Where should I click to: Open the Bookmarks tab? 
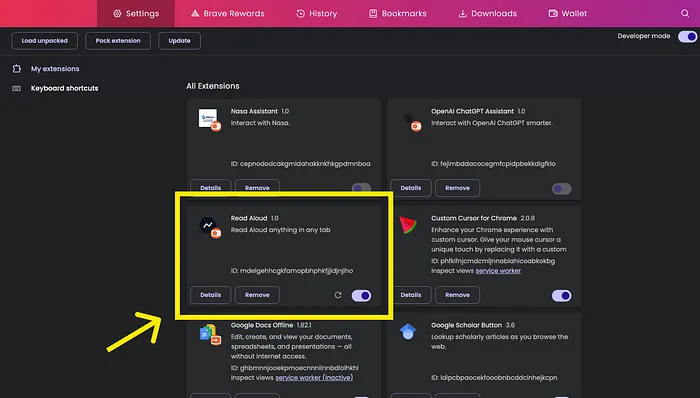(x=397, y=13)
